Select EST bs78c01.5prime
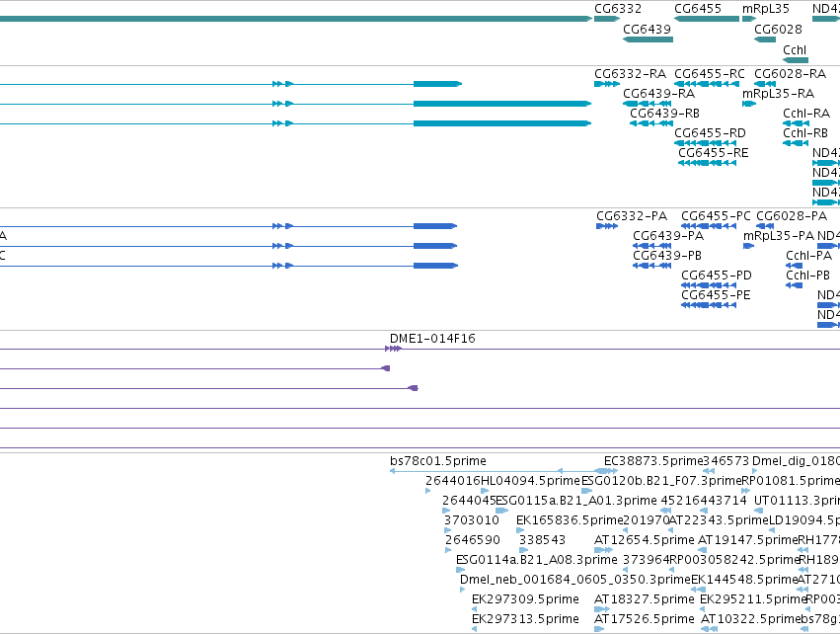This screenshot has width=840, height=634. pyautogui.click(x=438, y=461)
